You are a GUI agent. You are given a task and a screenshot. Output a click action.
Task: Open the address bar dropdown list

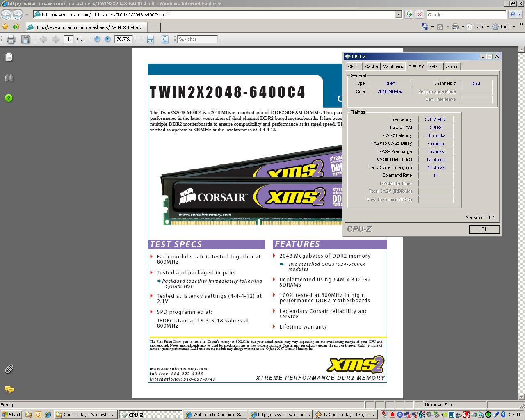398,14
